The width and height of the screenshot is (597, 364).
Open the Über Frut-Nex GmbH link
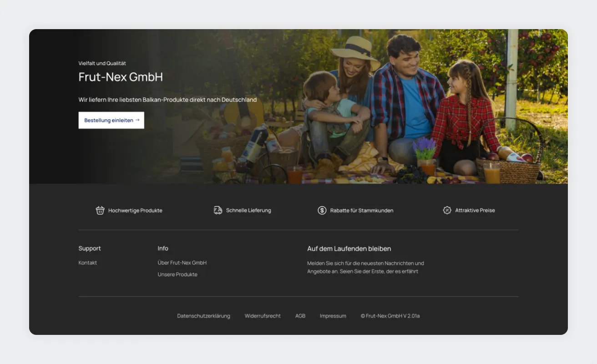(x=182, y=263)
